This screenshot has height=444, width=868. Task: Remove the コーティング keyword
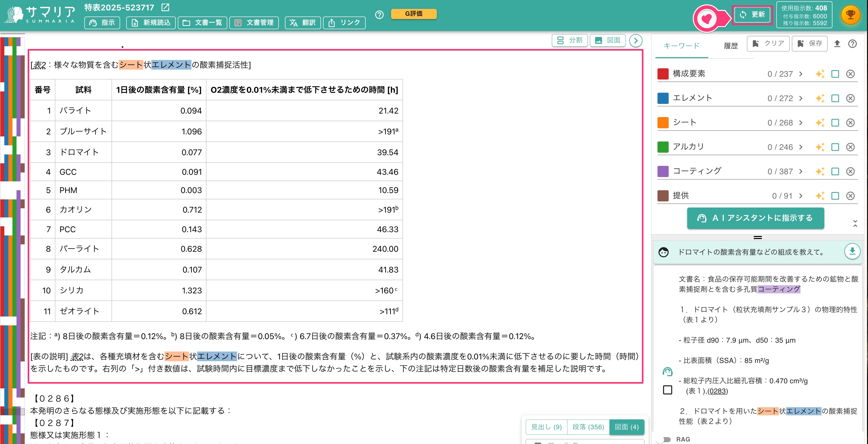850,171
